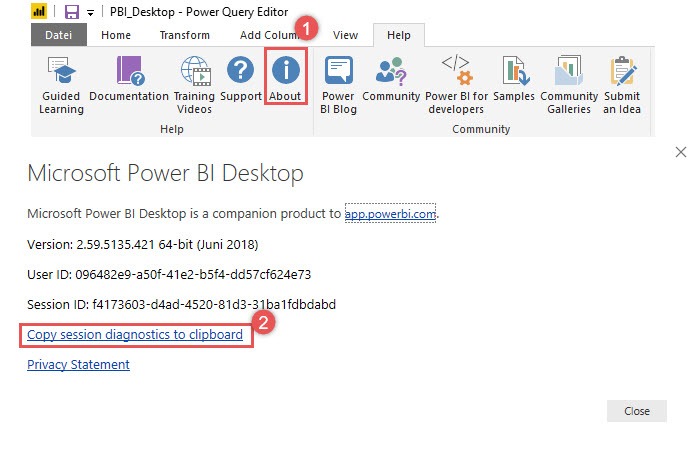Click the Close button in About dialog
This screenshot has height=449, width=695.
[636, 411]
